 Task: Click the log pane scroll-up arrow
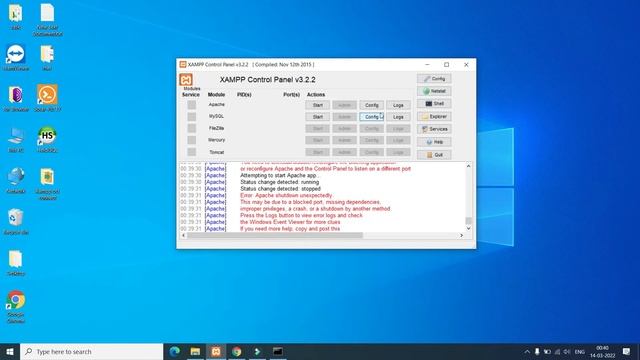[468, 166]
